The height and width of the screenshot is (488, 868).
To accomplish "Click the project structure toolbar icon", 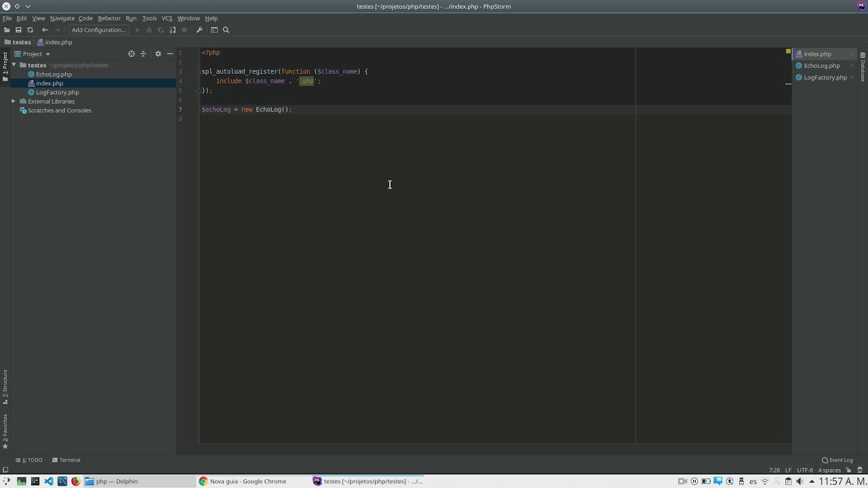I will [214, 30].
